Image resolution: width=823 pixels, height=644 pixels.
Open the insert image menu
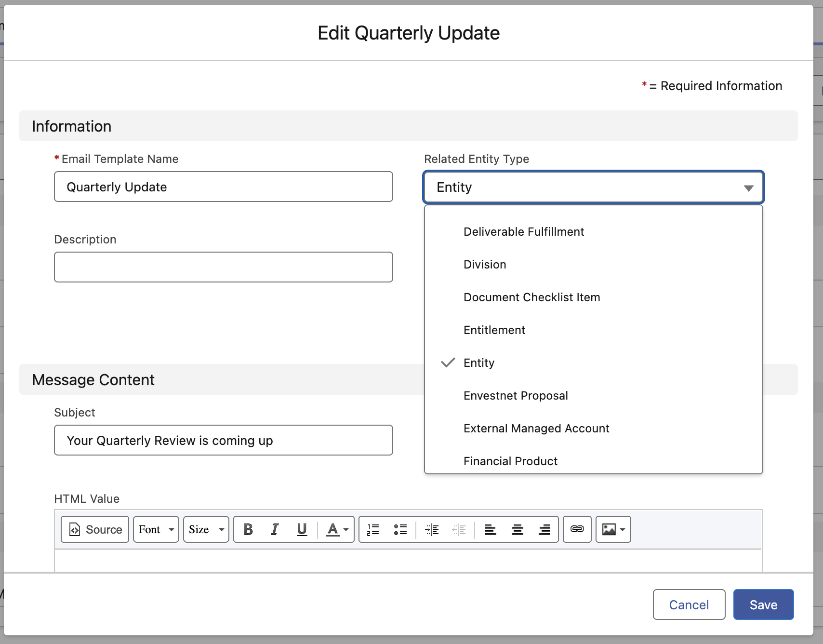tap(613, 529)
